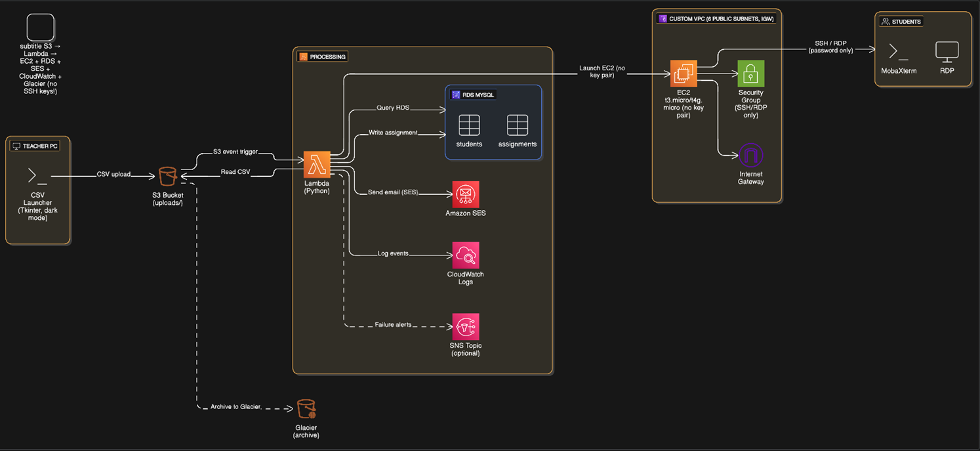Image resolution: width=980 pixels, height=451 pixels.
Task: Select the STUDENTS group title
Action: tap(907, 22)
